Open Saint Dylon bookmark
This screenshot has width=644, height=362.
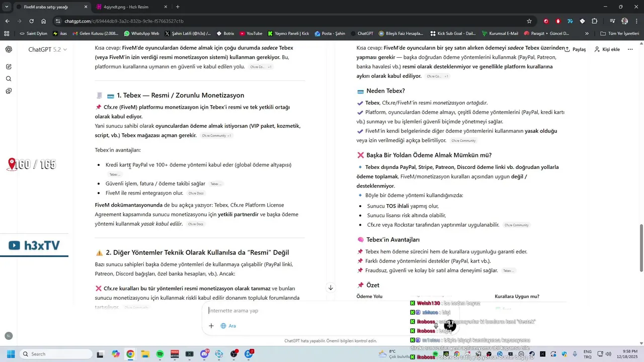click(x=33, y=34)
